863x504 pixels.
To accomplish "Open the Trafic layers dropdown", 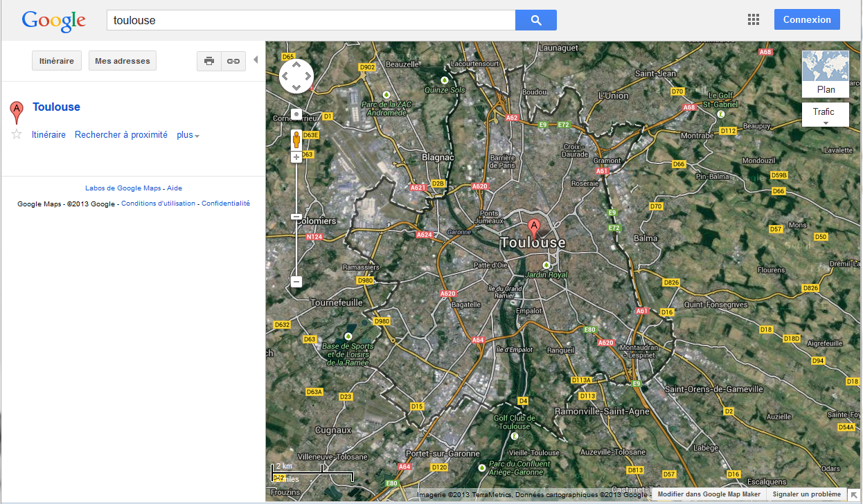I will pyautogui.click(x=825, y=115).
